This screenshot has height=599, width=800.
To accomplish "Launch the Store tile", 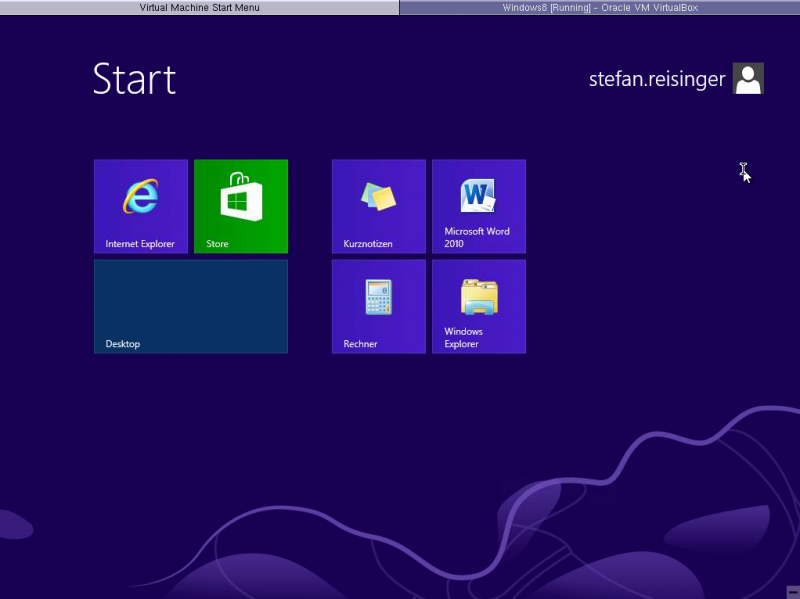I will coord(241,206).
